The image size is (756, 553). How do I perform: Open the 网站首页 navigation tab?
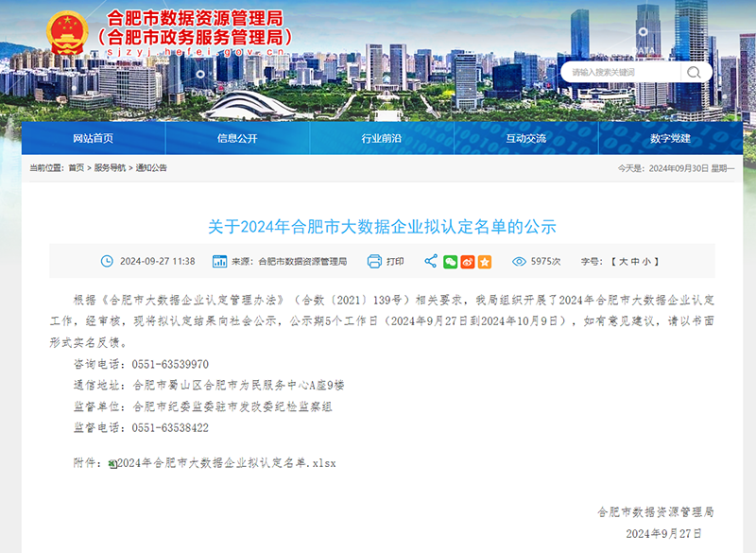point(93,138)
